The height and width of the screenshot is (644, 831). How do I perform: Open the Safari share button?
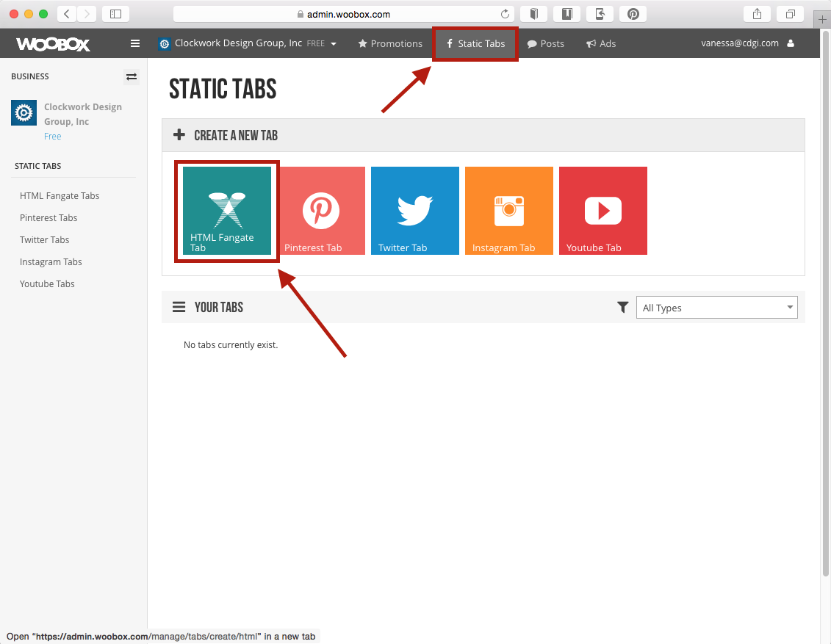[758, 14]
